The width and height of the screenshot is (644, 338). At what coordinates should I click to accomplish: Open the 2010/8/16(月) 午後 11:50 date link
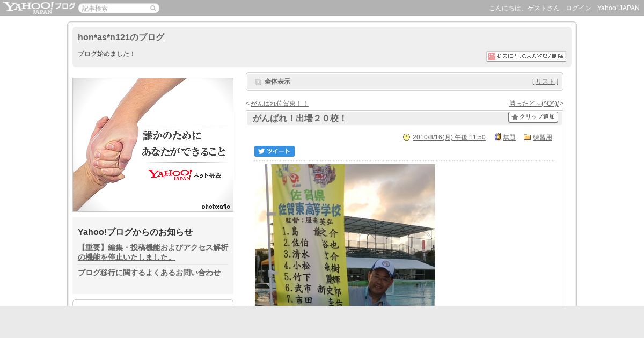pos(449,137)
